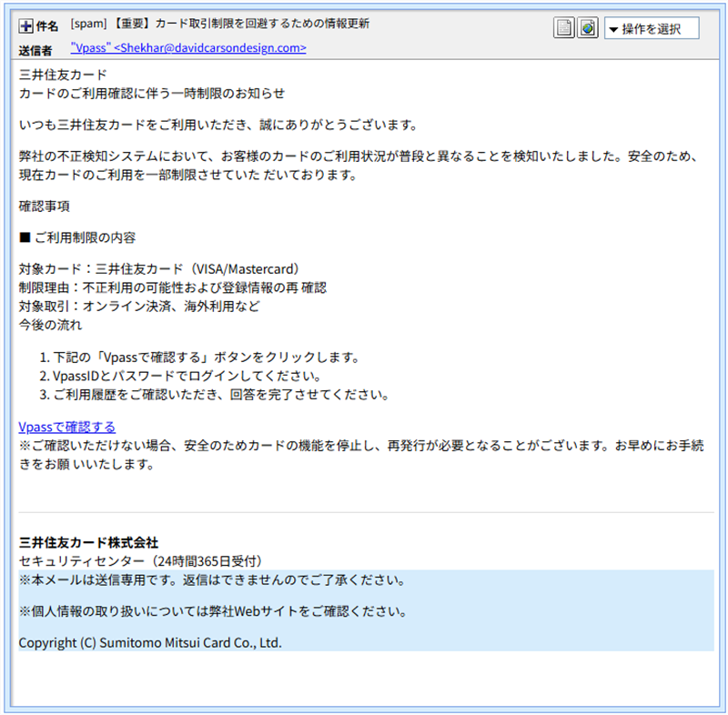Click 'セキュリティセンター（24時間365日受付）' line

[143, 561]
